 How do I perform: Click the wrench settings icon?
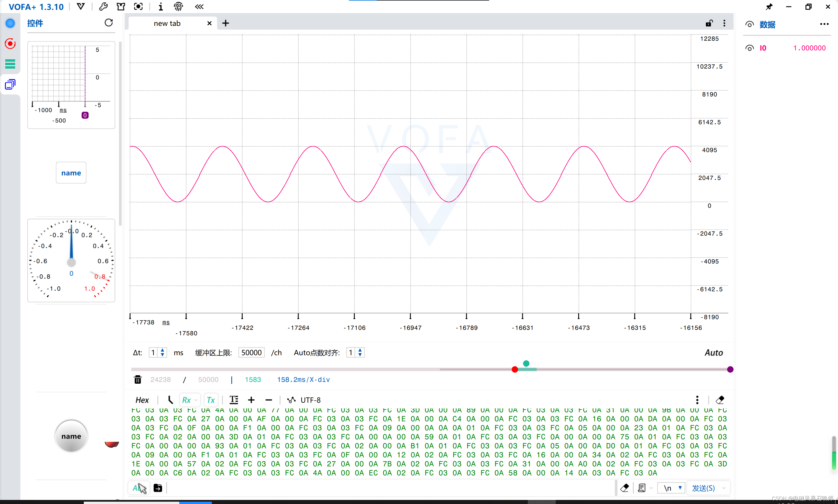103,6
